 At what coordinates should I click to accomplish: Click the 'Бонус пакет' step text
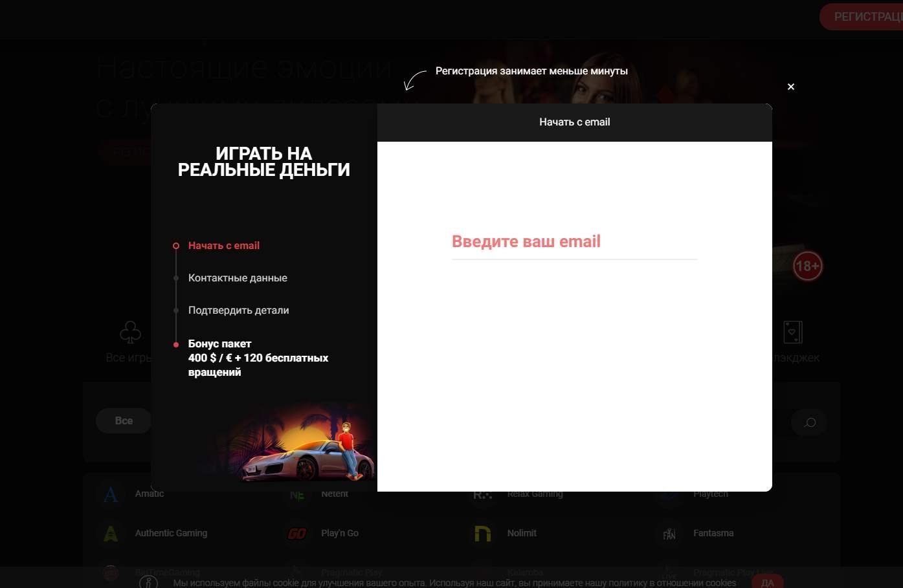[x=219, y=344]
